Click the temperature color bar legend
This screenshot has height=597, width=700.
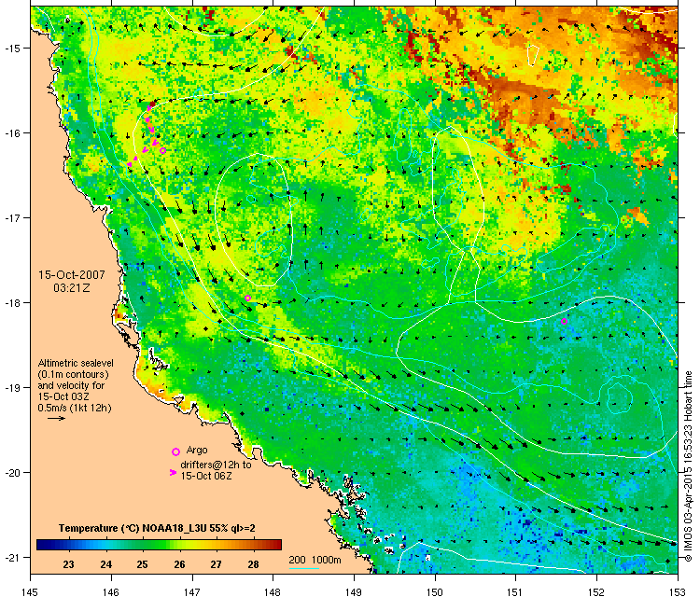click(x=159, y=545)
